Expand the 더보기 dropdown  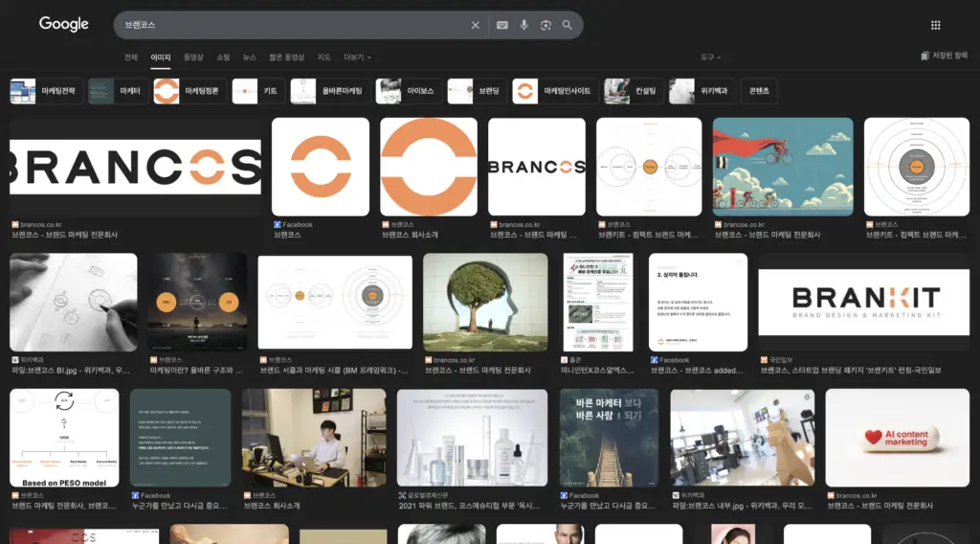tap(357, 57)
